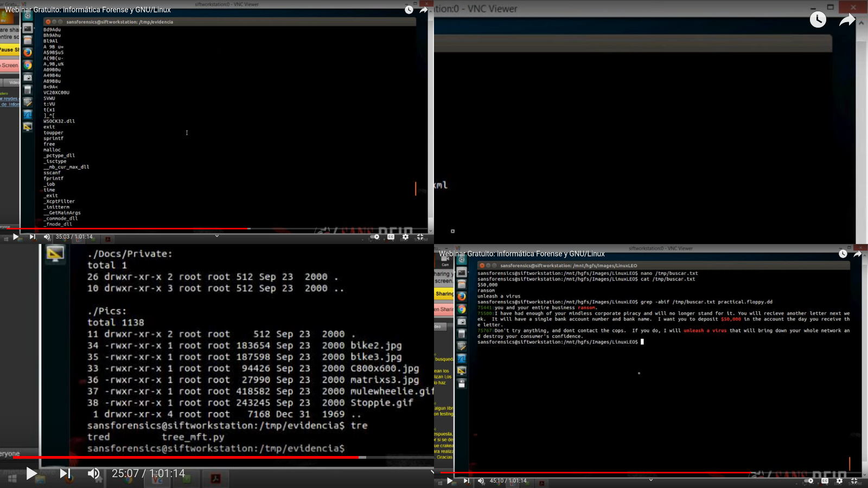This screenshot has height=488, width=868.
Task: Open screenshot camera dock icon in 35:03 player
Action: [28, 78]
